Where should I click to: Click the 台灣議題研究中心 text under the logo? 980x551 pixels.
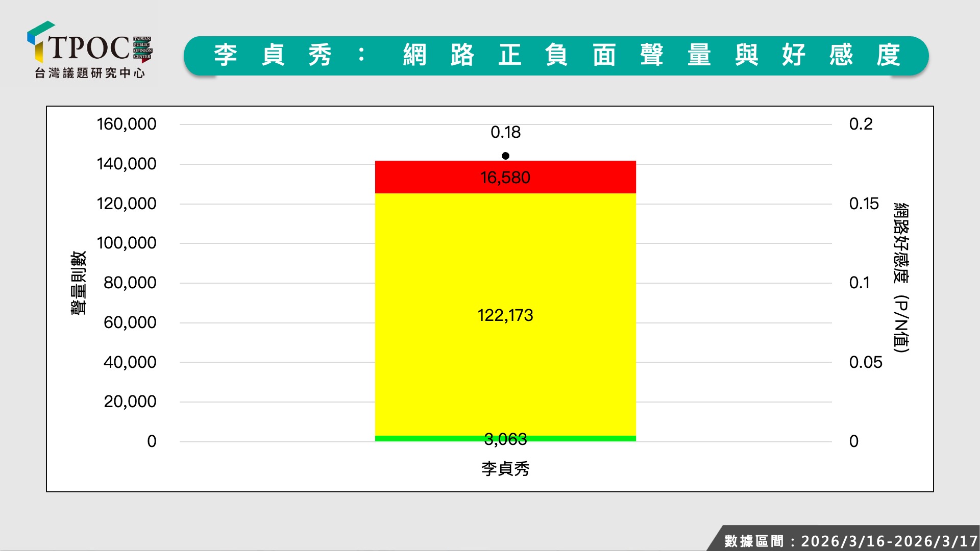point(90,73)
